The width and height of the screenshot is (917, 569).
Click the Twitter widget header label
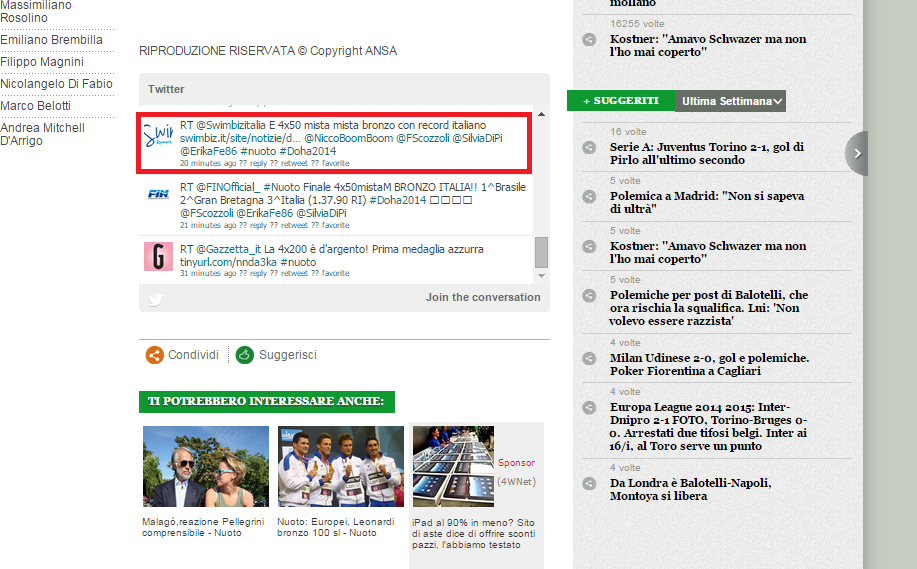click(x=166, y=89)
